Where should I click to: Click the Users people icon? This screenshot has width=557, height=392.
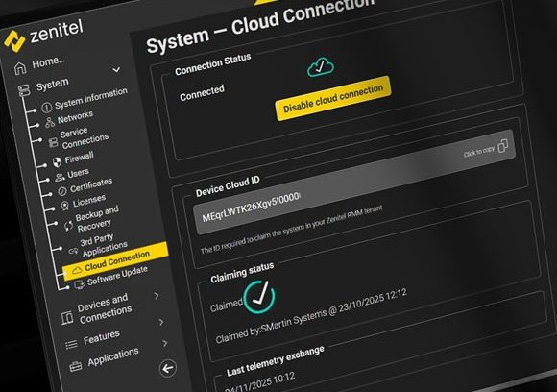(x=60, y=177)
